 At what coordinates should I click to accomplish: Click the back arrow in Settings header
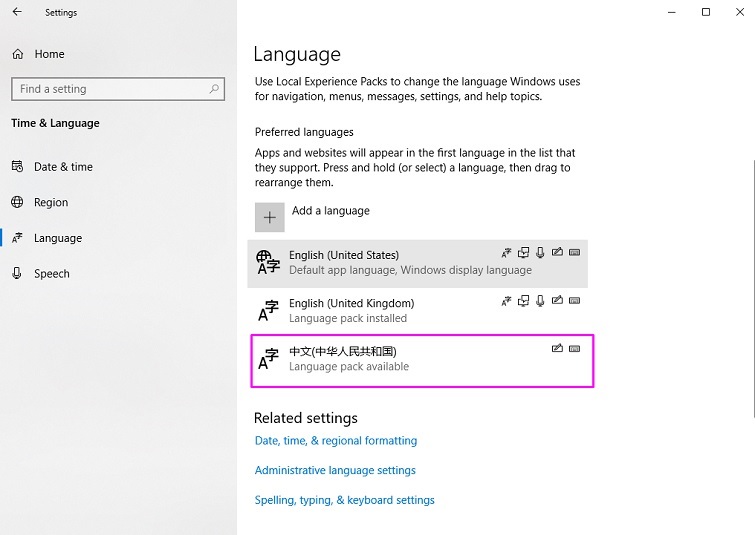point(17,13)
